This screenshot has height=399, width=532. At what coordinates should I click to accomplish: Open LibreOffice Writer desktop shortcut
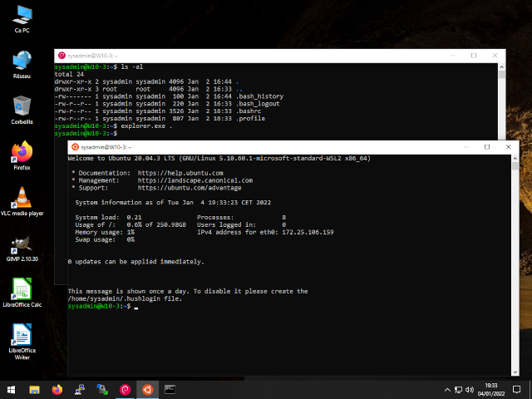(22, 341)
